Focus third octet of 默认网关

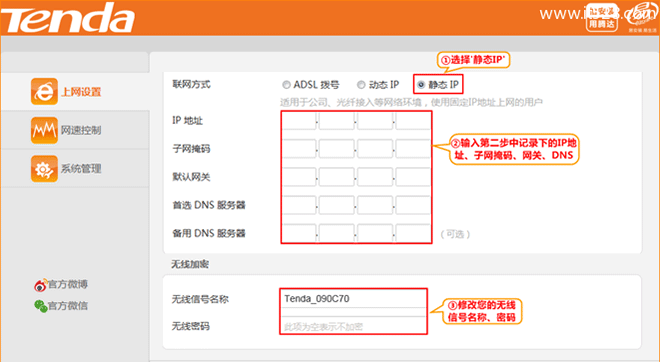click(375, 177)
